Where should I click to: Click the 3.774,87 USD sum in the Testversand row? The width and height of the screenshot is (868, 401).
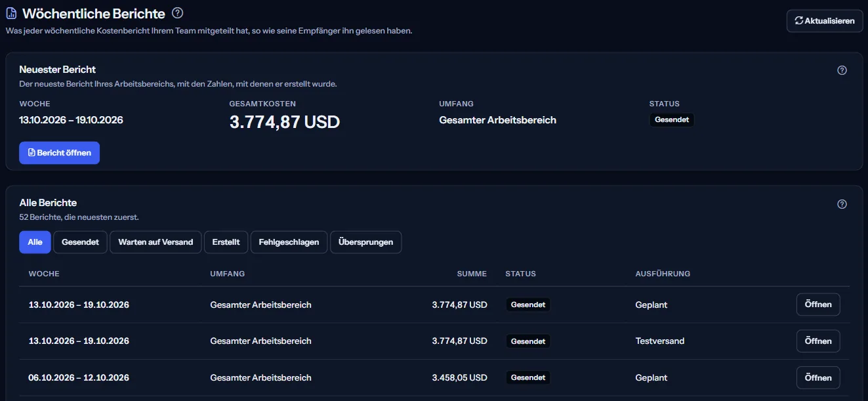pyautogui.click(x=460, y=341)
